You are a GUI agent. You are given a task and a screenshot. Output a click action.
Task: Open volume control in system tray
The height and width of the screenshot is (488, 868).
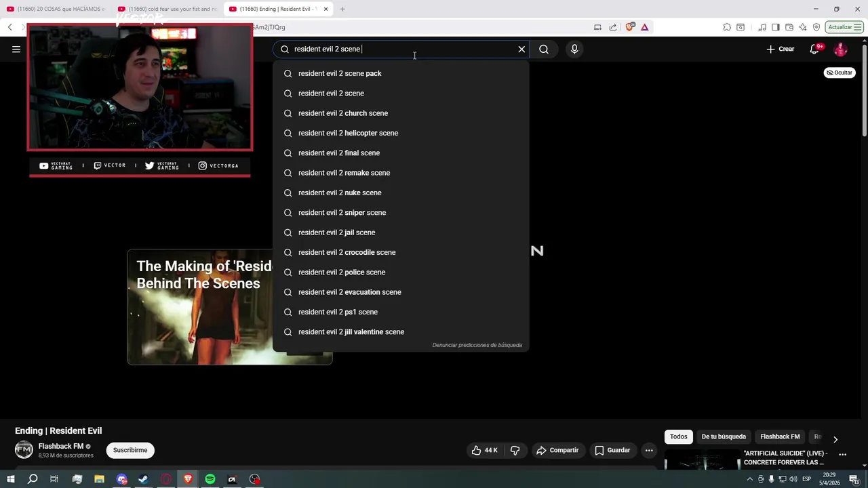[793, 479]
